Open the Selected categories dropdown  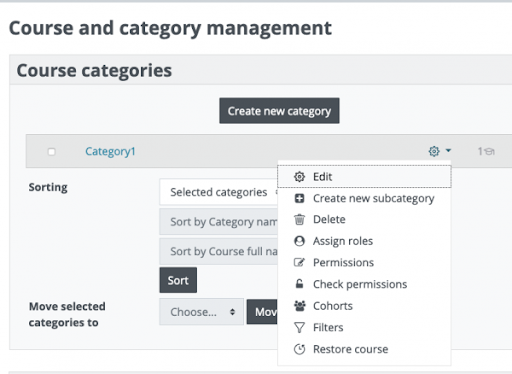pos(219,192)
